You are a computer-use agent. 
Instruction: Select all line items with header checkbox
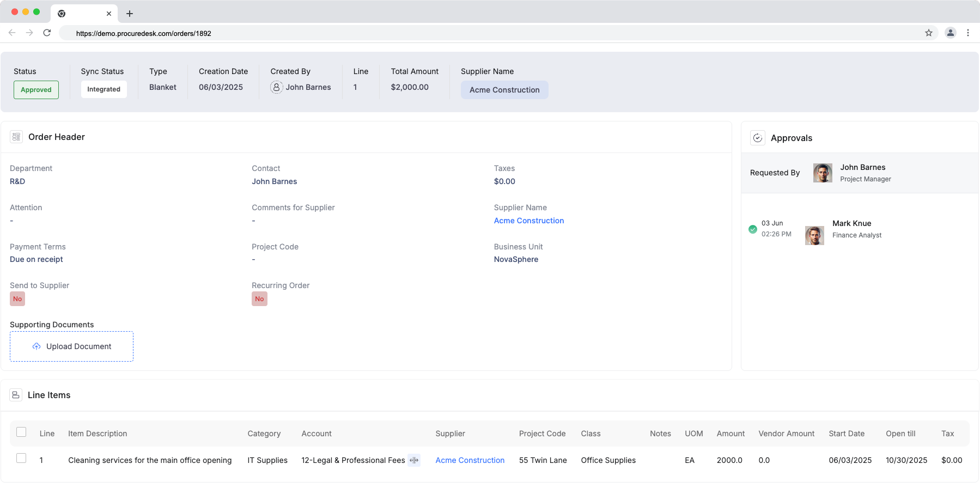tap(21, 432)
